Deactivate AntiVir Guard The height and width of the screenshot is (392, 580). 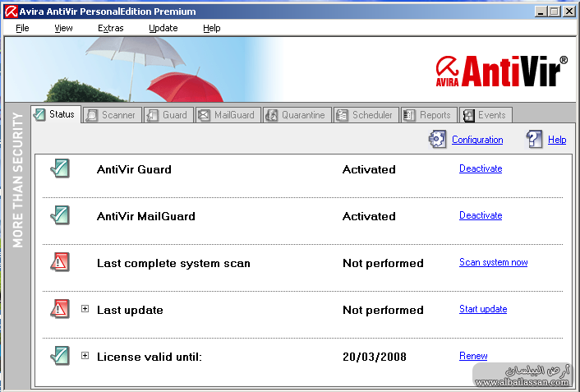tap(481, 168)
